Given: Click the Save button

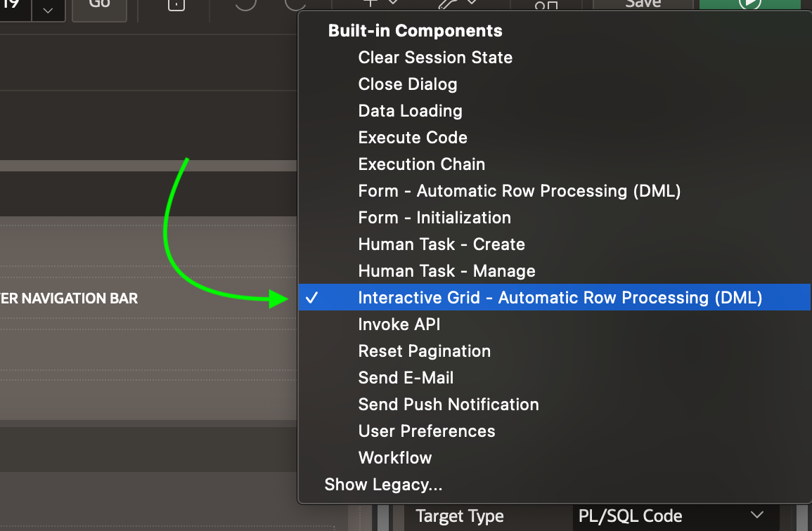Looking at the screenshot, I should [x=643, y=4].
